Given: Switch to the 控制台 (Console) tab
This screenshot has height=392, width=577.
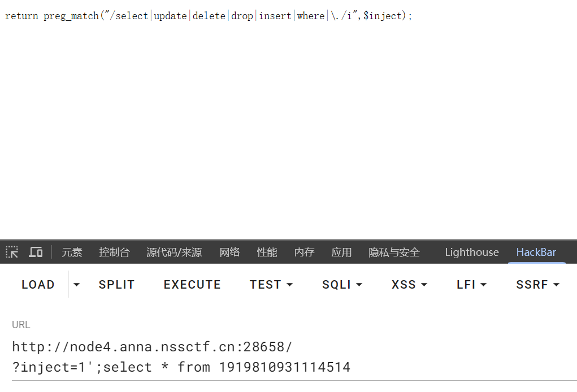Looking at the screenshot, I should 114,252.
